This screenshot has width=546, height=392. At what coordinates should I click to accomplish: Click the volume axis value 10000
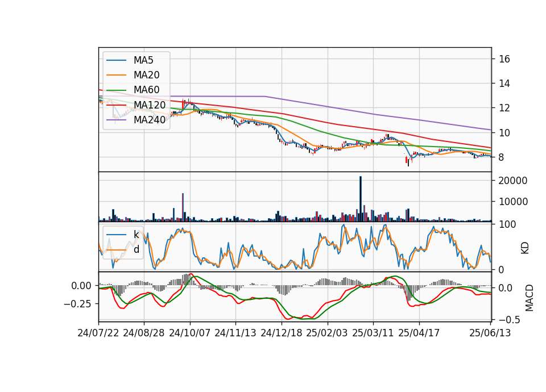(x=513, y=202)
